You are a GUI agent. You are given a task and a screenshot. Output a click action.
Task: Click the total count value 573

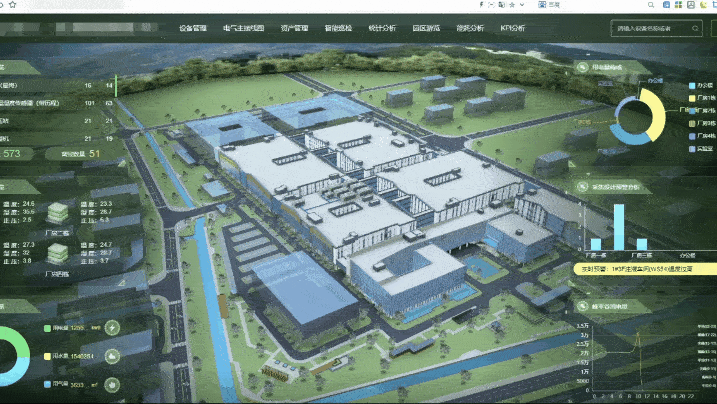[x=11, y=154]
